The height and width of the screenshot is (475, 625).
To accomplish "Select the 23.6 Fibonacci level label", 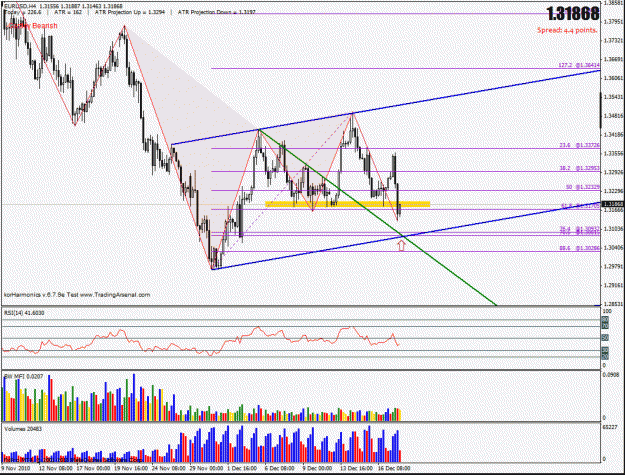I will [x=579, y=145].
